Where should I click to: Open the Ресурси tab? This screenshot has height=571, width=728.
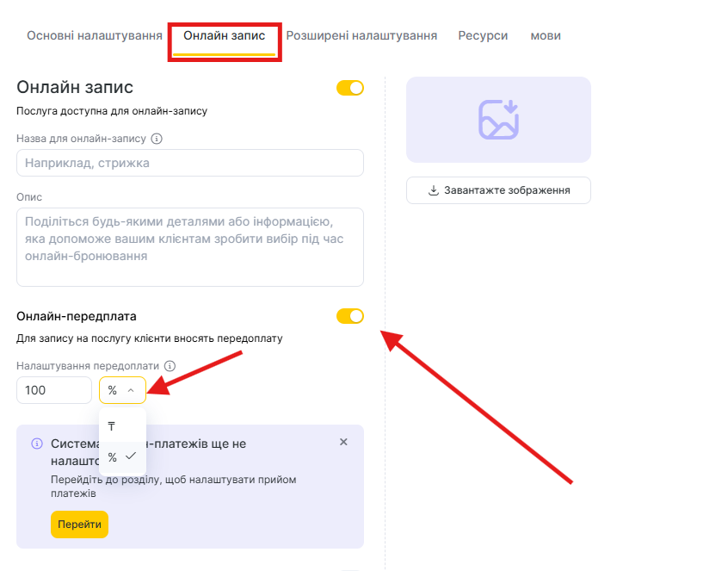pyautogui.click(x=483, y=35)
